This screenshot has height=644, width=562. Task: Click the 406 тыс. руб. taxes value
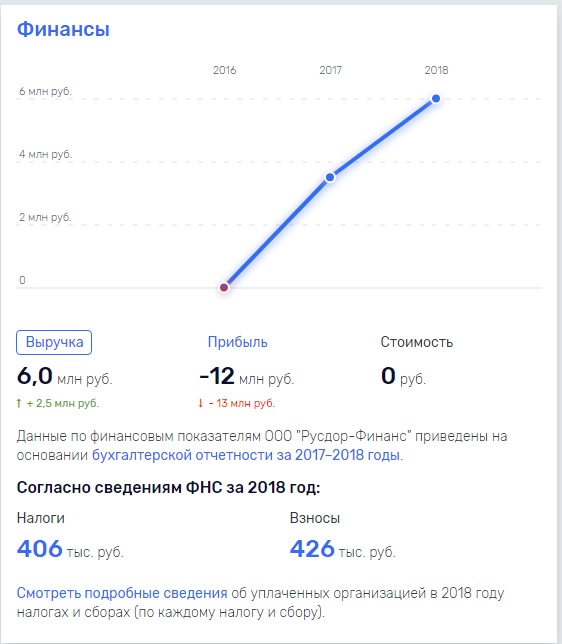coord(70,549)
